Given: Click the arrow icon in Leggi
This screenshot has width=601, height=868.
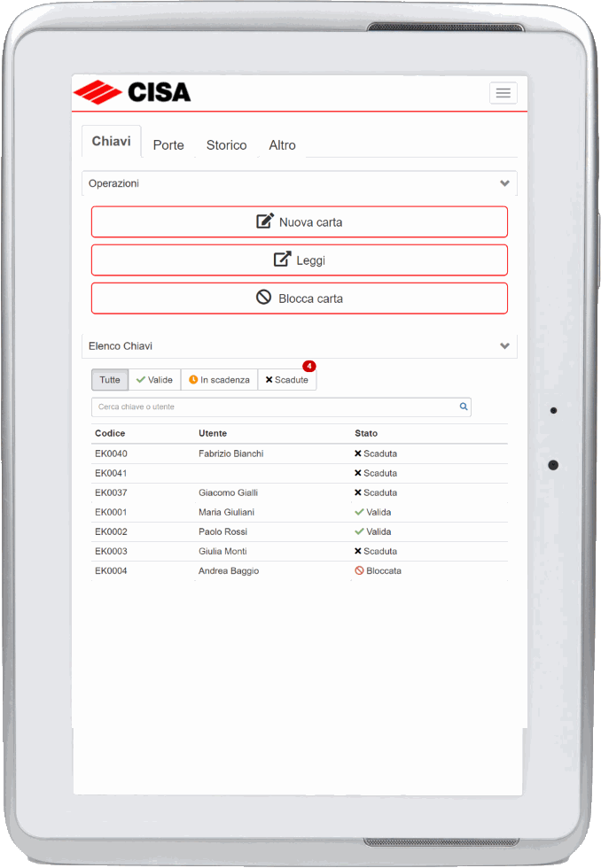Looking at the screenshot, I should pos(283,259).
